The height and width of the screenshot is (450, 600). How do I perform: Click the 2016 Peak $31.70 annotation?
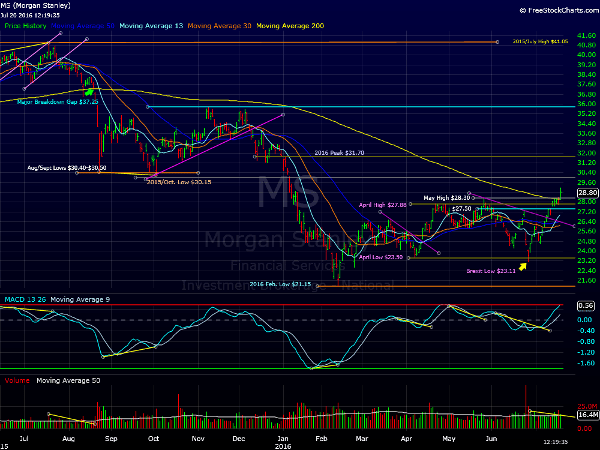click(339, 153)
